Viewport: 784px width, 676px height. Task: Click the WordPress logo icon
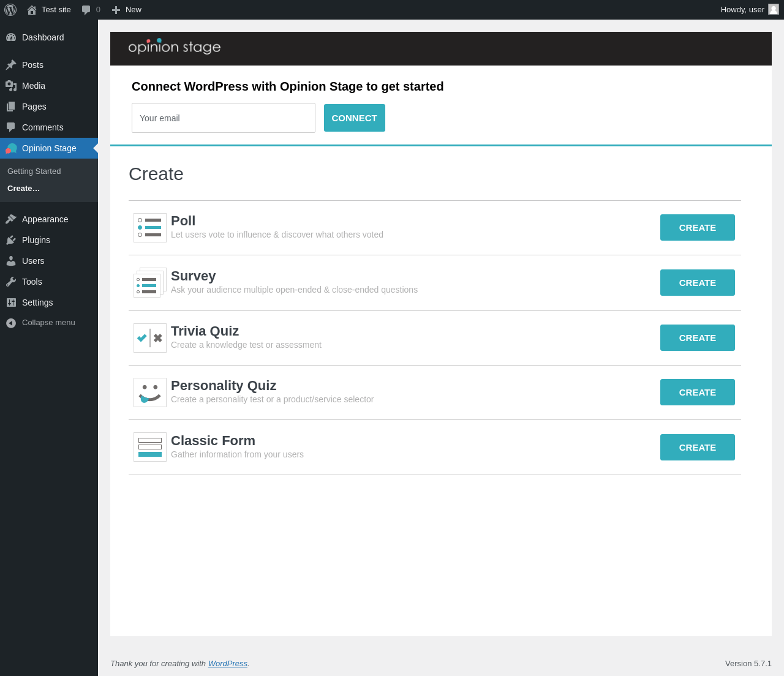pos(10,10)
